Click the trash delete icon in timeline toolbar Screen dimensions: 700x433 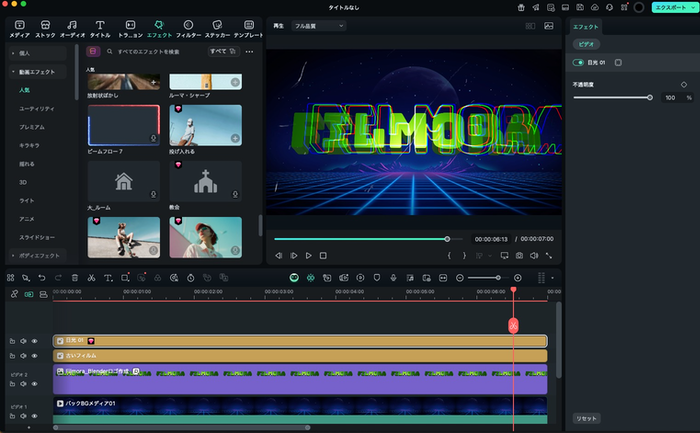(x=75, y=277)
